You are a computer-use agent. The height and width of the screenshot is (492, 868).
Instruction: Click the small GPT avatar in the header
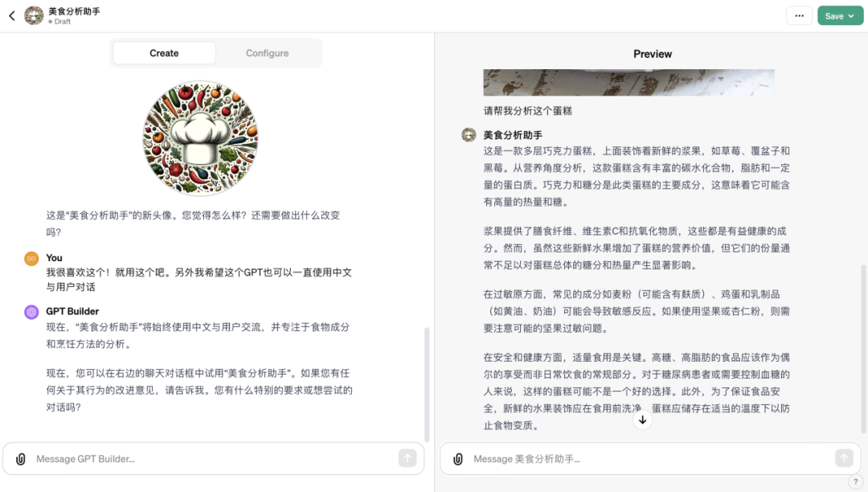(34, 15)
